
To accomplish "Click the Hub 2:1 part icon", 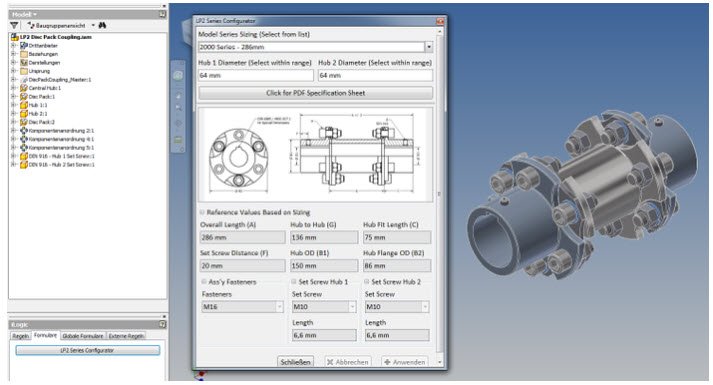I will [24, 114].
